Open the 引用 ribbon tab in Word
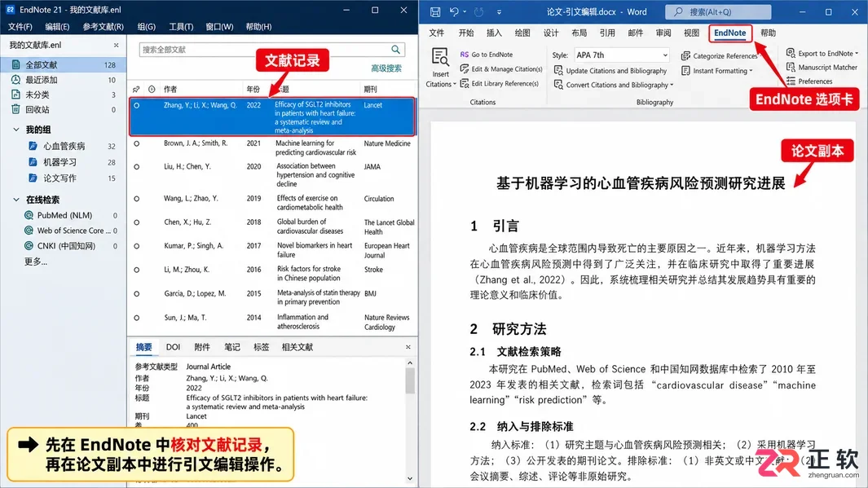This screenshot has height=488, width=868. click(x=607, y=33)
